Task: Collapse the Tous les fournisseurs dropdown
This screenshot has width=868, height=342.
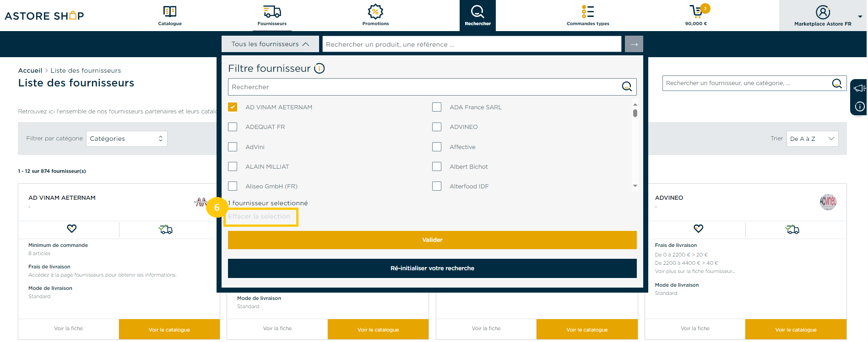Action: (270, 44)
